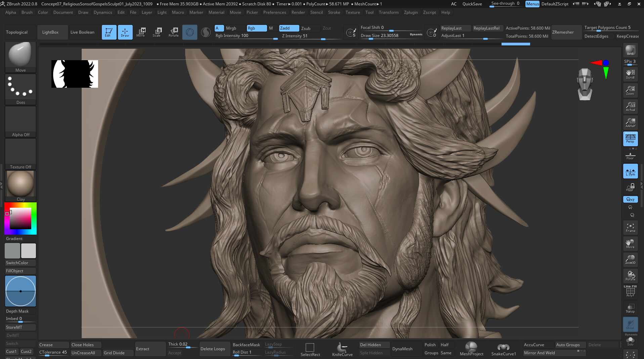Click the Frame view icon
644x359 pixels.
tap(630, 228)
